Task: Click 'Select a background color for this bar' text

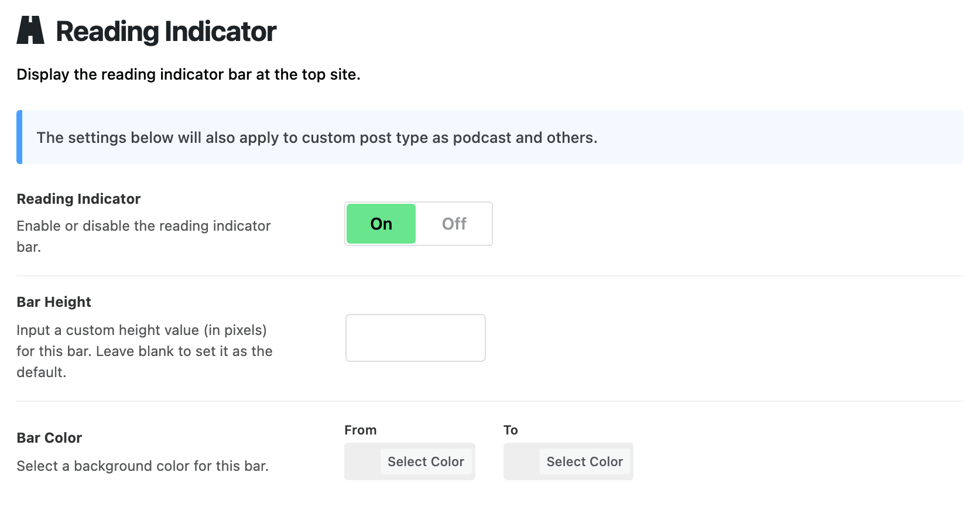Action: coord(143,466)
